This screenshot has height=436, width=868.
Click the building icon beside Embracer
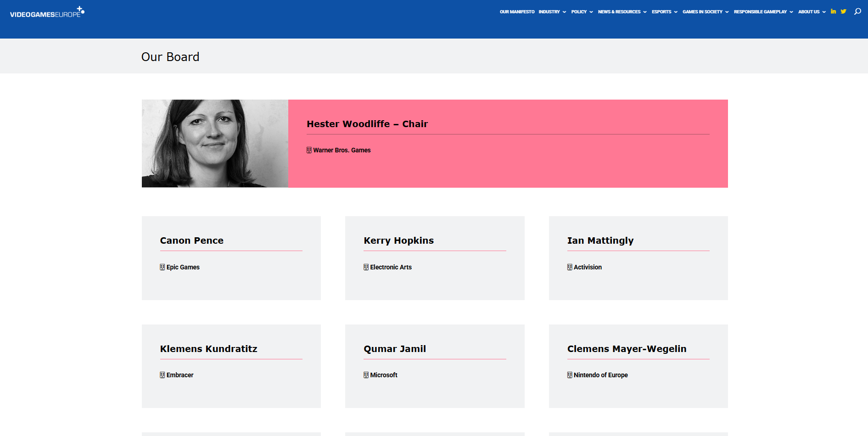(162, 375)
